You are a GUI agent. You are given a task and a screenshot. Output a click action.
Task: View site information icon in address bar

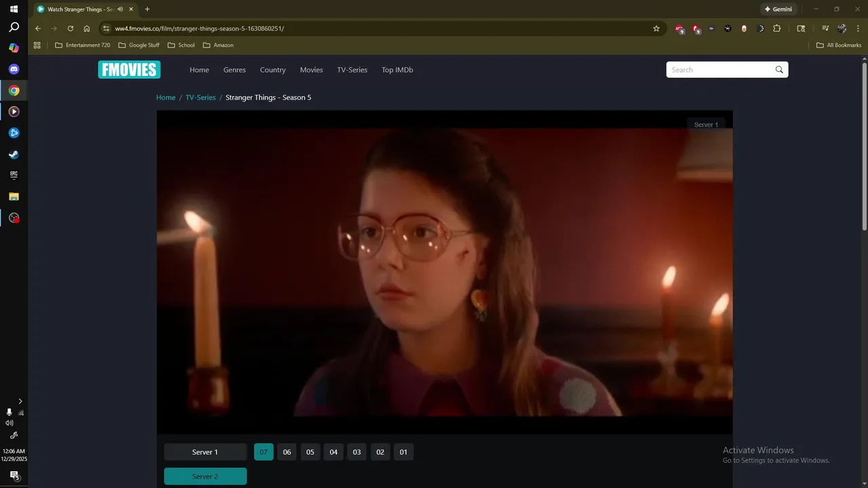105,28
